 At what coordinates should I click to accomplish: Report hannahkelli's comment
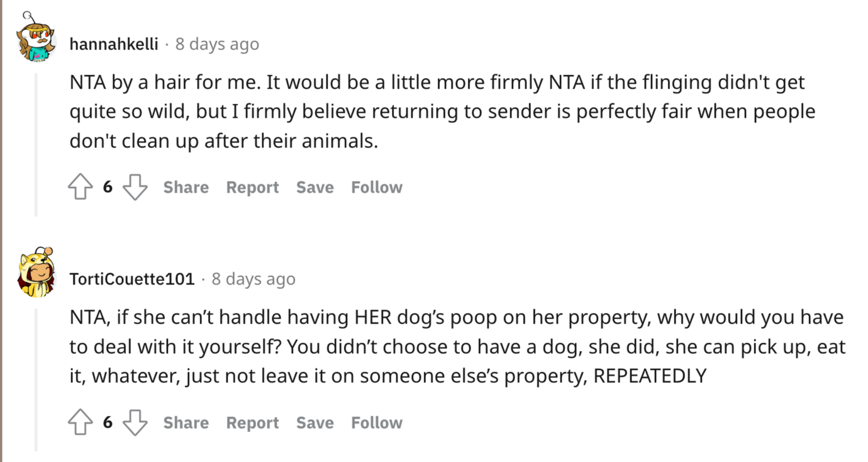pos(252,187)
